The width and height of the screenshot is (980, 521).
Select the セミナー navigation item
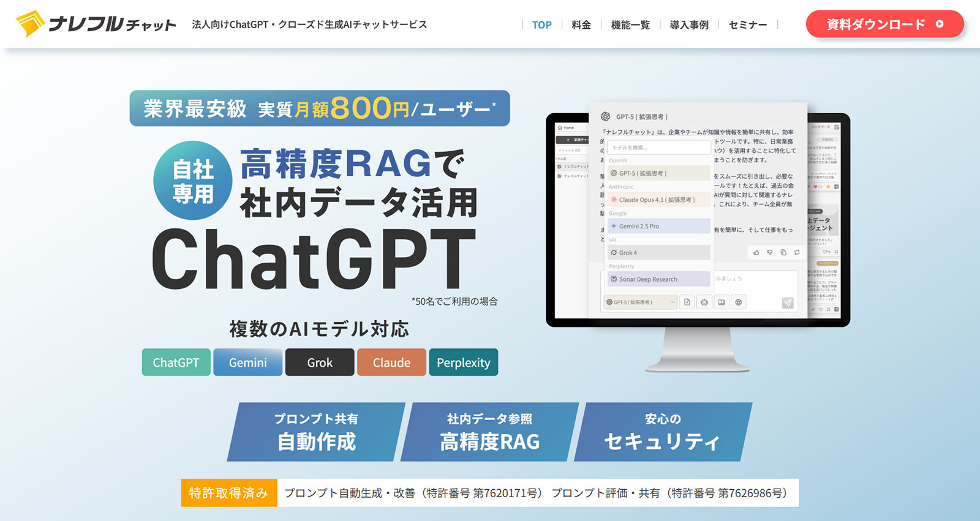click(748, 24)
